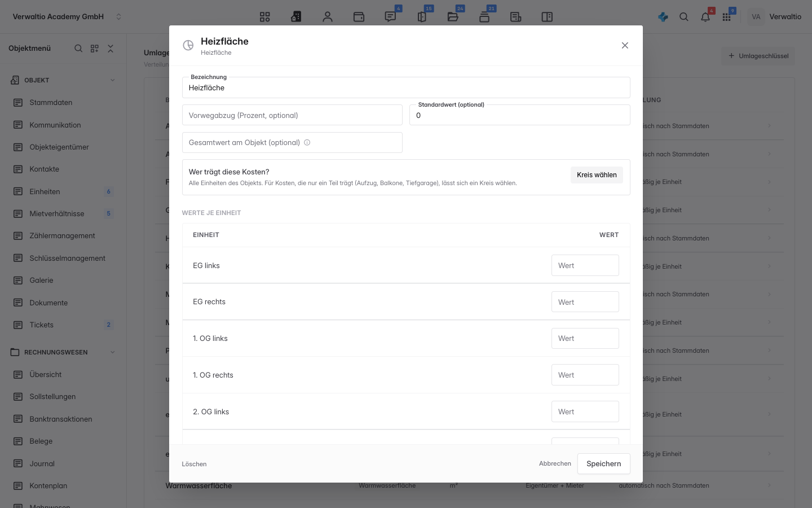Image resolution: width=812 pixels, height=508 pixels.
Task: Click the Umlageschlüssel add button behind dialog
Action: [758, 56]
